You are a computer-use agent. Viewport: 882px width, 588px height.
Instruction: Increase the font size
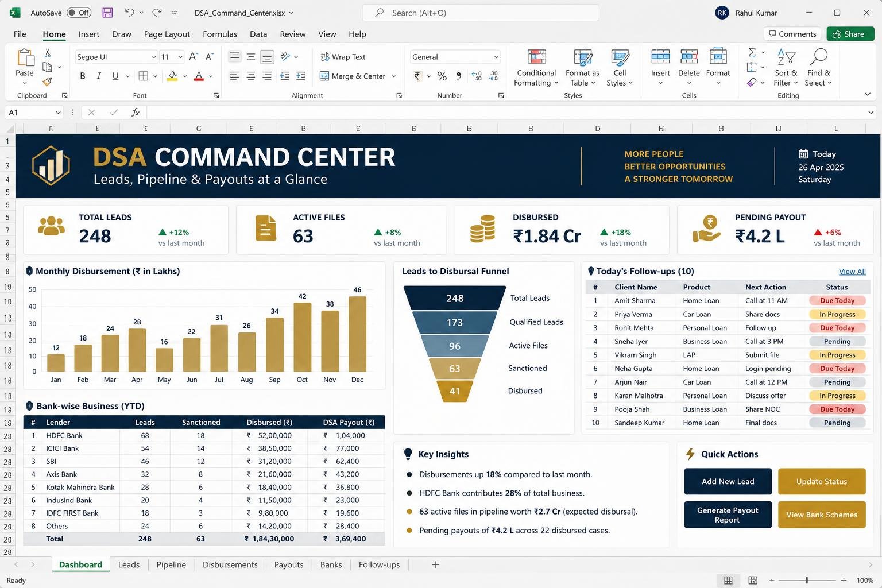tap(194, 57)
